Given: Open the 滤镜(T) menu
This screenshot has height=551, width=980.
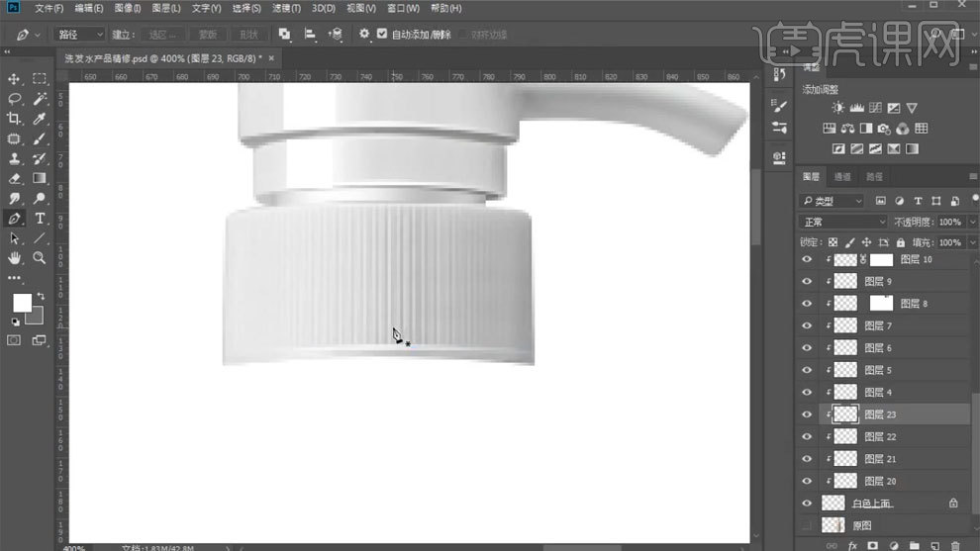Looking at the screenshot, I should [286, 8].
